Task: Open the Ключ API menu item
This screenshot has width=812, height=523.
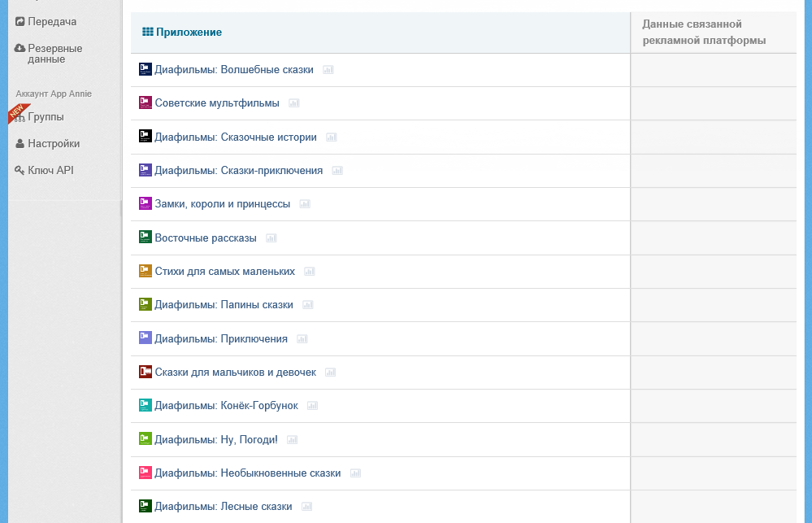Action: (x=50, y=171)
